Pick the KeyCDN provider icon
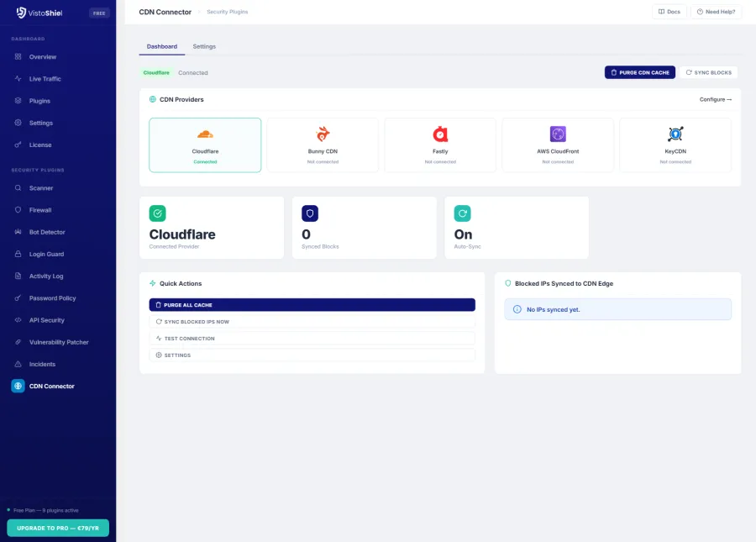The height and width of the screenshot is (542, 756). tap(675, 134)
